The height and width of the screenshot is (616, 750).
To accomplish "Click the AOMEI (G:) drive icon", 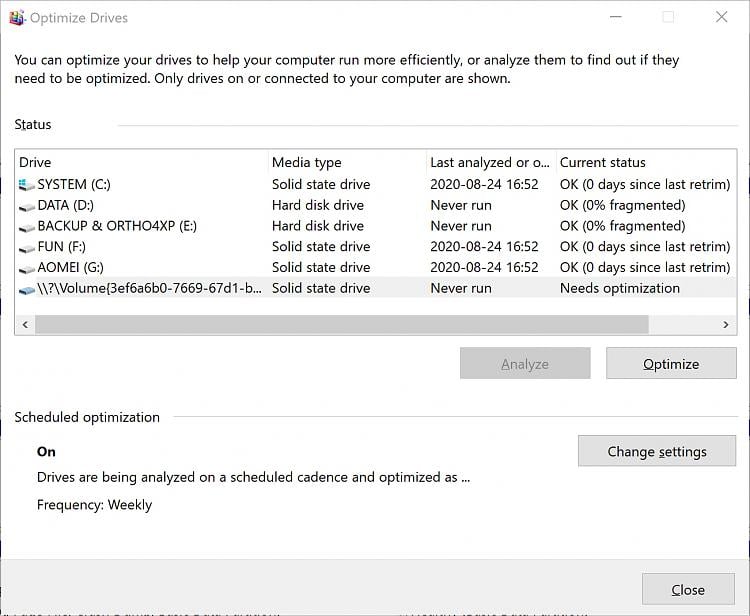I will click(x=26, y=268).
